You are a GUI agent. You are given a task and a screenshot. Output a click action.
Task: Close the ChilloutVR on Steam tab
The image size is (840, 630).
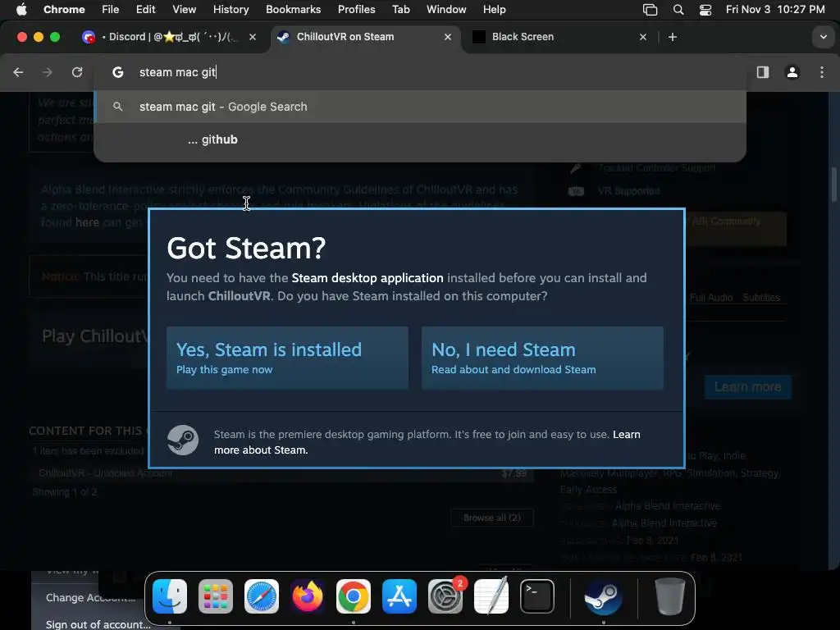[x=448, y=37]
